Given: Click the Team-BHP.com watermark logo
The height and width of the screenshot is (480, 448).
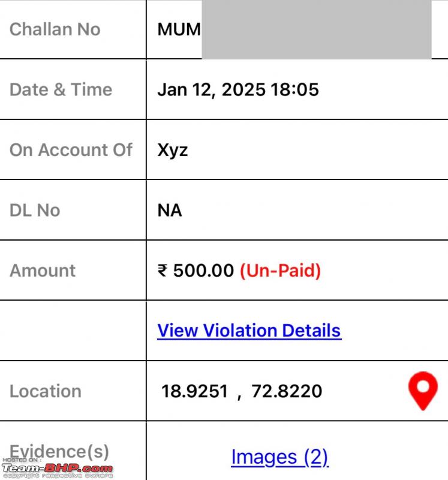Looking at the screenshot, I should (x=58, y=469).
